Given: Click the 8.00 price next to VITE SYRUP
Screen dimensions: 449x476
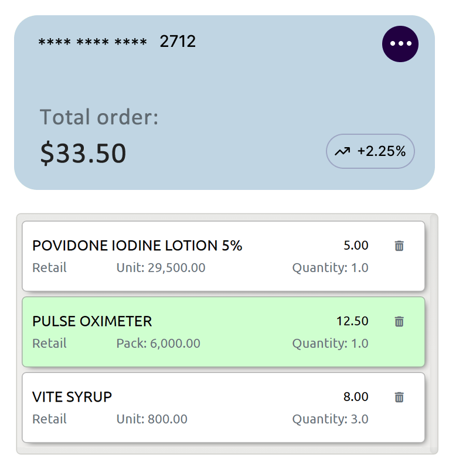Looking at the screenshot, I should coord(356,397).
